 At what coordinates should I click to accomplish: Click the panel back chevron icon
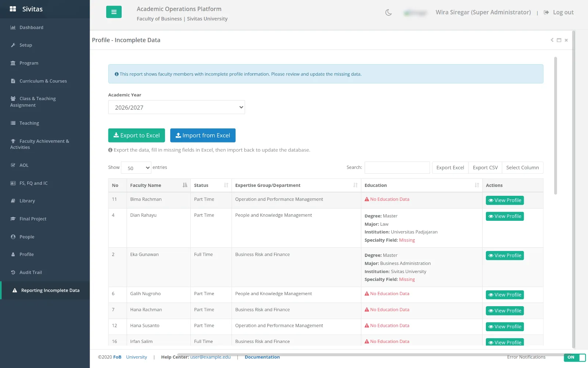[x=552, y=40]
